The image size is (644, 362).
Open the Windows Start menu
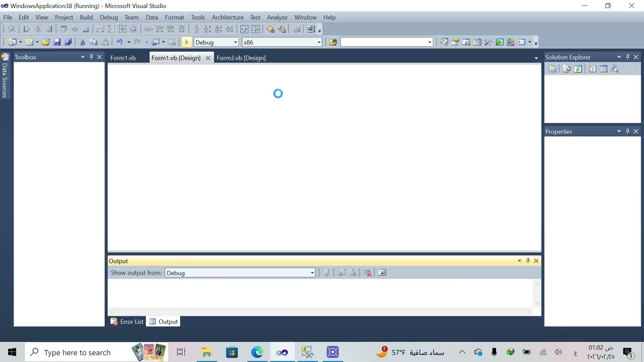coord(12,352)
